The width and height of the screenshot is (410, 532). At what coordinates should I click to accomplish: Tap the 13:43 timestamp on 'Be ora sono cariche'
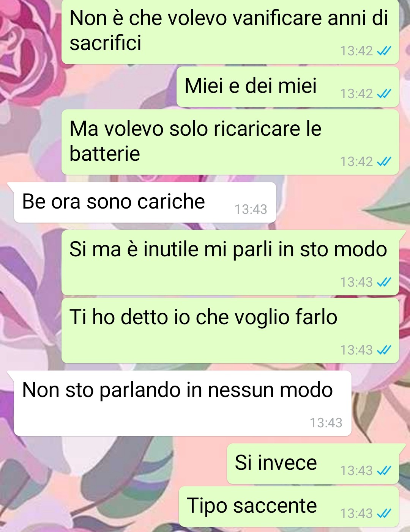251,209
